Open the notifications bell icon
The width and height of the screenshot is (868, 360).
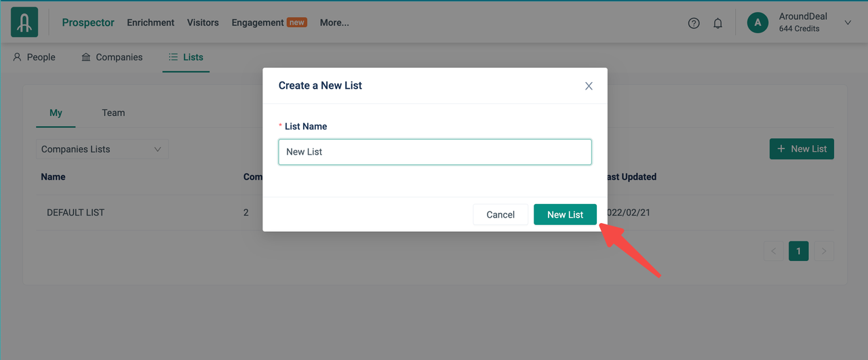click(717, 23)
